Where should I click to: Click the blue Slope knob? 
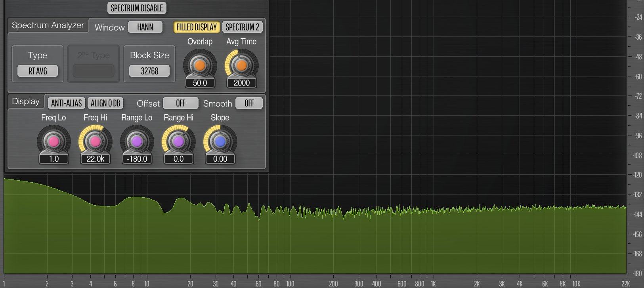(x=220, y=141)
